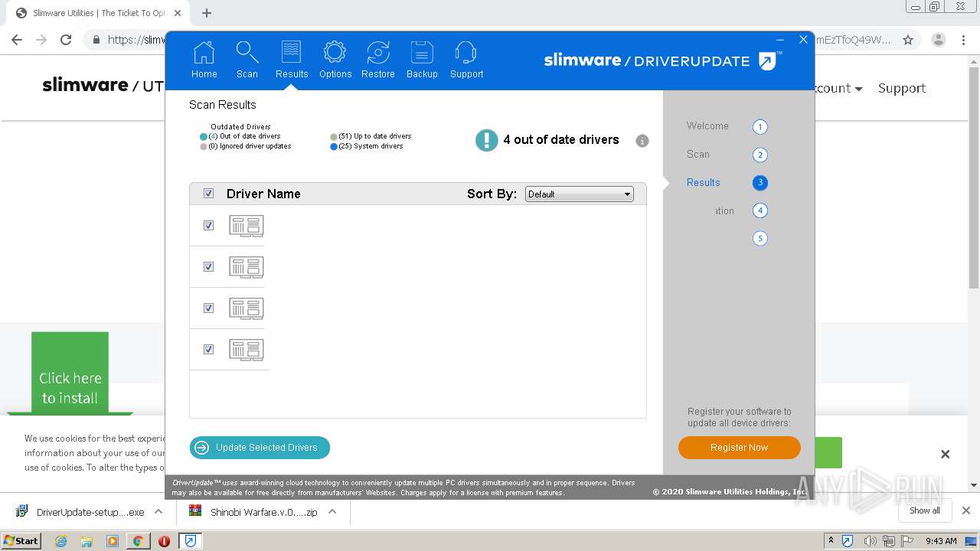
Task: Select wizard step 3 Results
Action: pyautogui.click(x=759, y=183)
